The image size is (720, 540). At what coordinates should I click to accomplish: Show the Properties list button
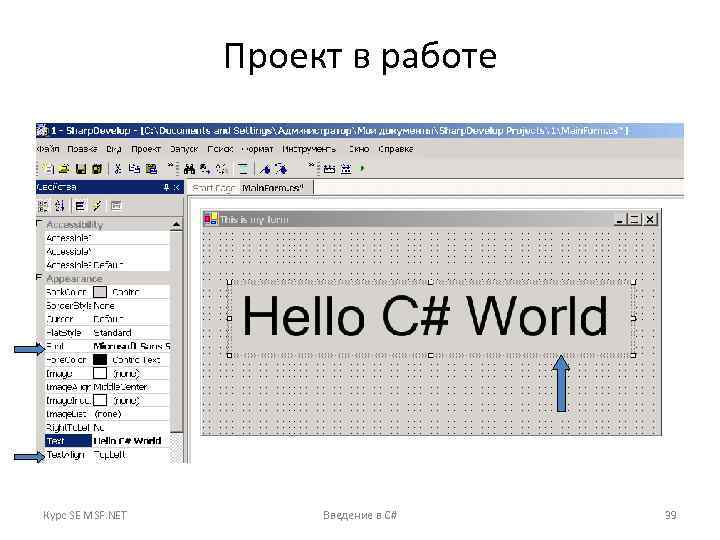pyautogui.click(x=80, y=206)
